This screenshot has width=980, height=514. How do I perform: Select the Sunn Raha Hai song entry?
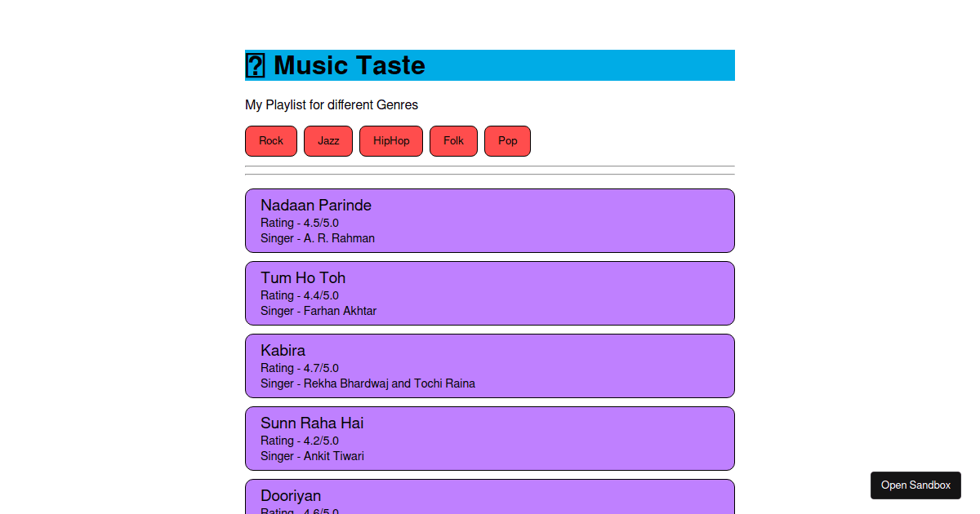pos(489,438)
